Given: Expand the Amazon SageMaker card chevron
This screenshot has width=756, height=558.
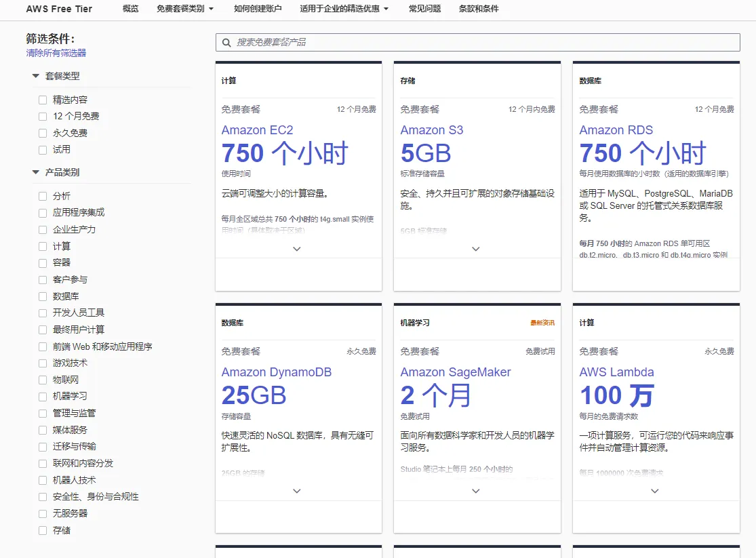Looking at the screenshot, I should click(476, 491).
